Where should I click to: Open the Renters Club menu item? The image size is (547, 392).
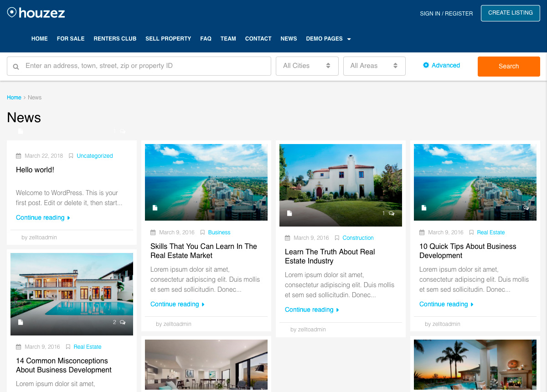(115, 39)
